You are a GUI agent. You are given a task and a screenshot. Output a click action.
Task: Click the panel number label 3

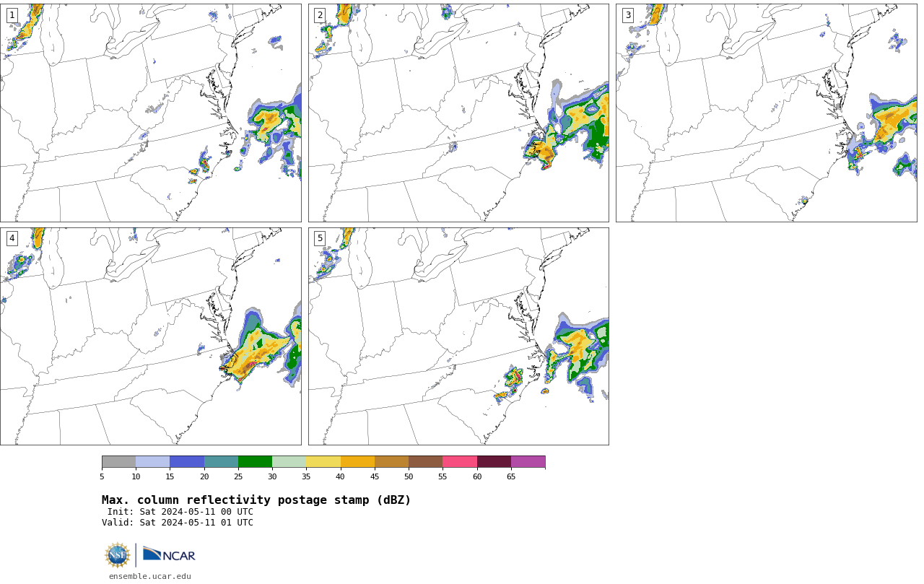click(x=628, y=15)
